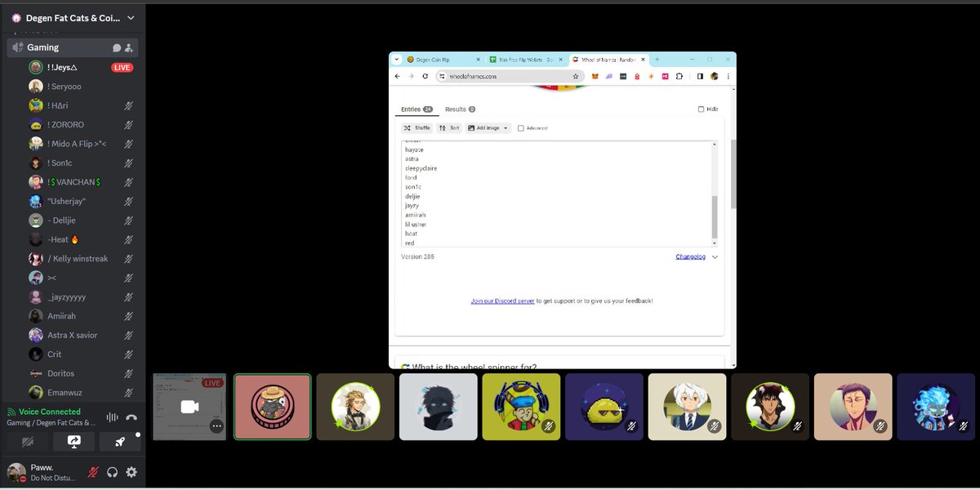Click the LIVE badge next to !Jeys
Screen dimensions: 980x490
coord(122,67)
